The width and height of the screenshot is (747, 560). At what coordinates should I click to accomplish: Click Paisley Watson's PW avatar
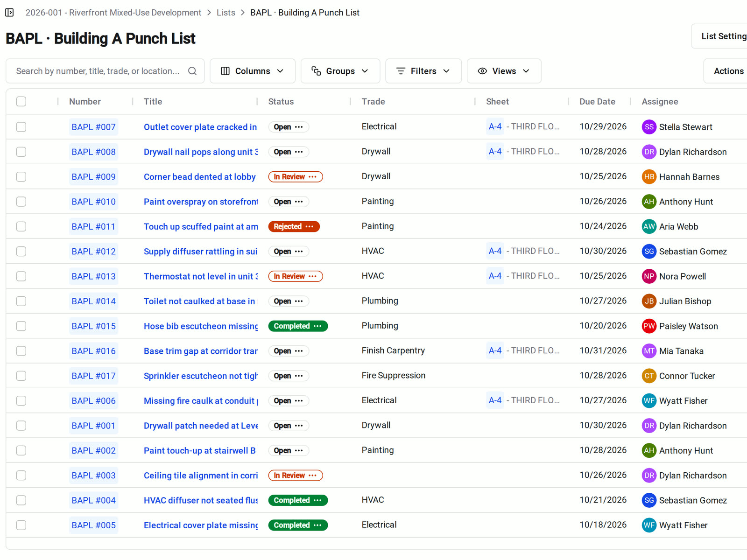pyautogui.click(x=649, y=326)
